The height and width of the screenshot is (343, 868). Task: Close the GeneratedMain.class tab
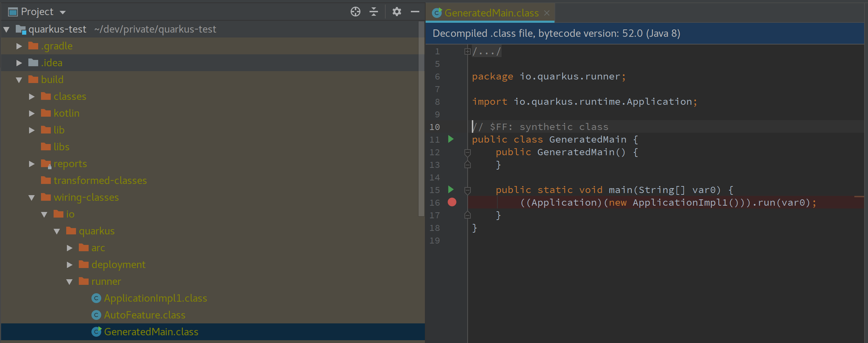tap(546, 13)
